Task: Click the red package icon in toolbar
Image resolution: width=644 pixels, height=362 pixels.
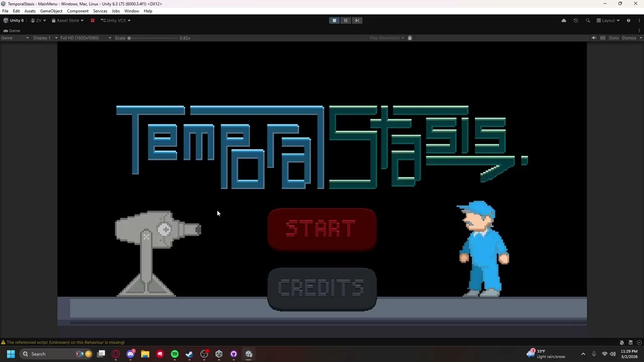Action: tap(93, 21)
